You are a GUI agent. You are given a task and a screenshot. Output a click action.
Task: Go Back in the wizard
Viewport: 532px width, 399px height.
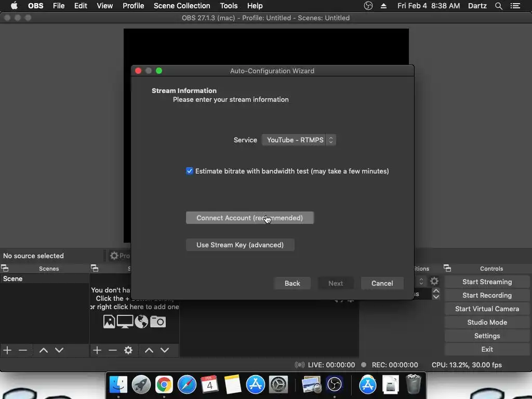[292, 283]
